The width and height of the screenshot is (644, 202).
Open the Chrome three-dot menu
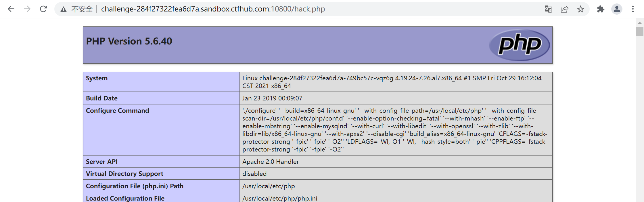coord(633,9)
